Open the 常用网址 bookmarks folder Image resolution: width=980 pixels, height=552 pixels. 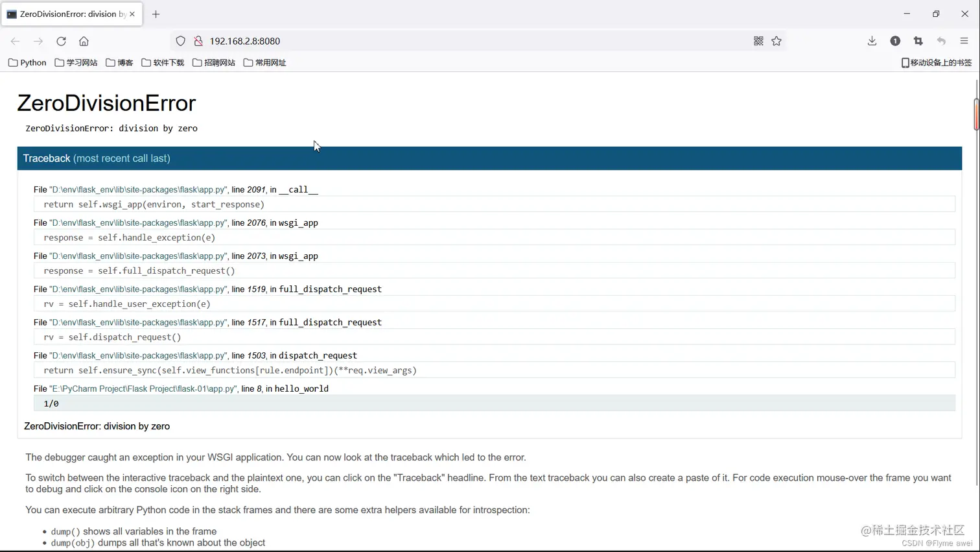tap(264, 62)
